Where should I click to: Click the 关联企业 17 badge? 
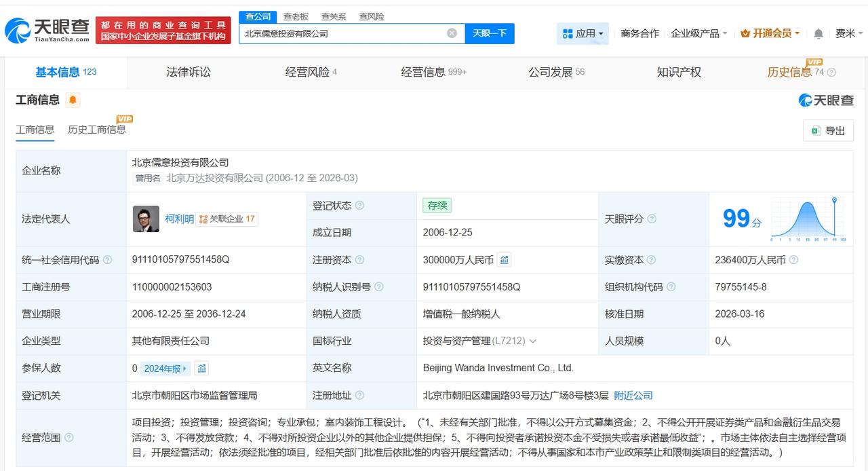(x=227, y=219)
